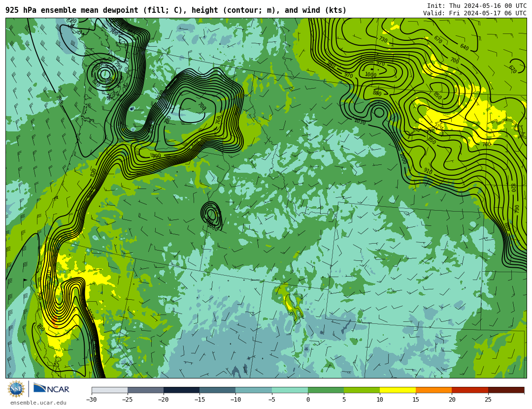The image size is (532, 409).
Task: Click the '-15' colorbar tick label
Action: click(x=199, y=400)
